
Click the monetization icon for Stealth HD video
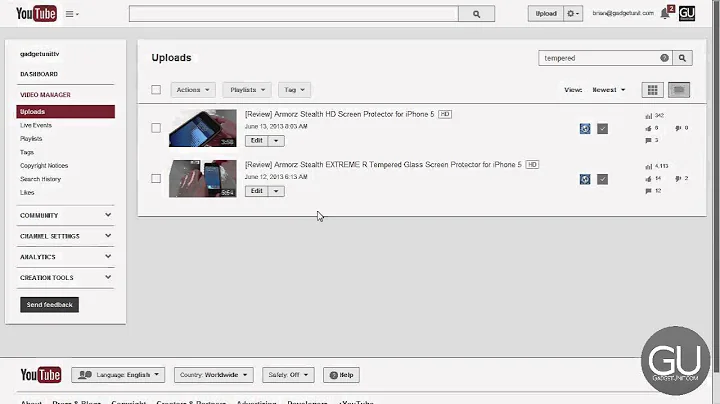pyautogui.click(x=585, y=129)
